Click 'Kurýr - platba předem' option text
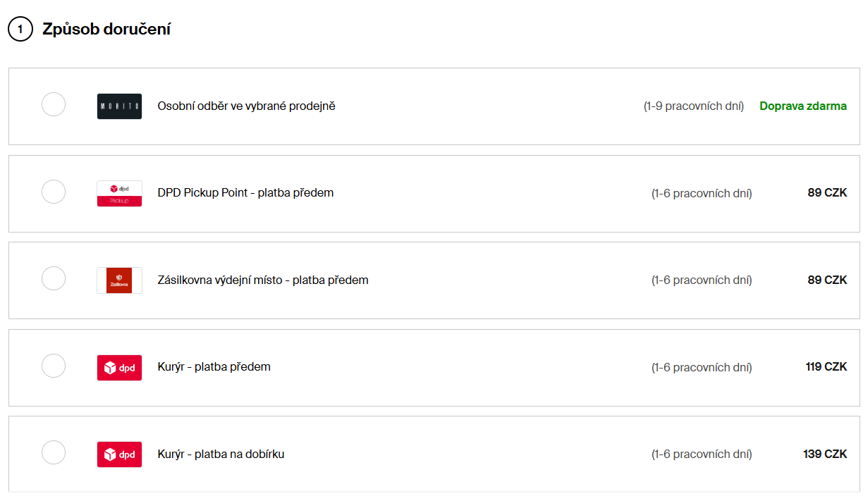This screenshot has height=501, width=868. [214, 367]
